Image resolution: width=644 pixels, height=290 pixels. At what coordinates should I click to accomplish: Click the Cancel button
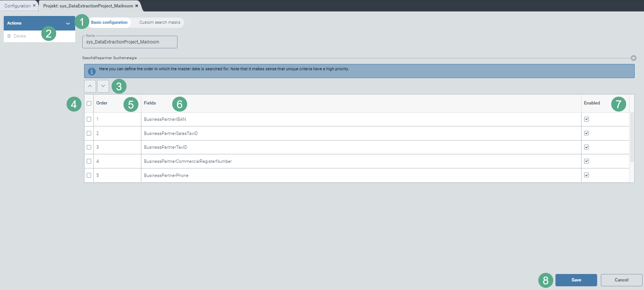click(621, 280)
